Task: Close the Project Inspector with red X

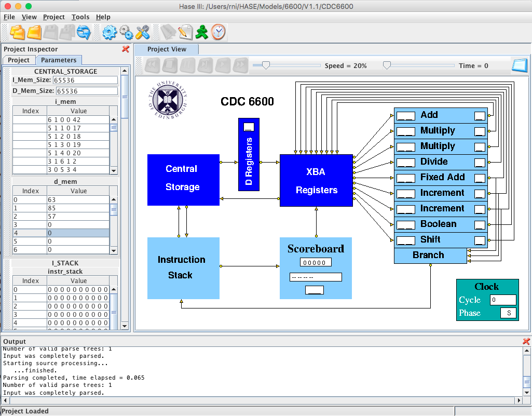Action: (x=126, y=49)
